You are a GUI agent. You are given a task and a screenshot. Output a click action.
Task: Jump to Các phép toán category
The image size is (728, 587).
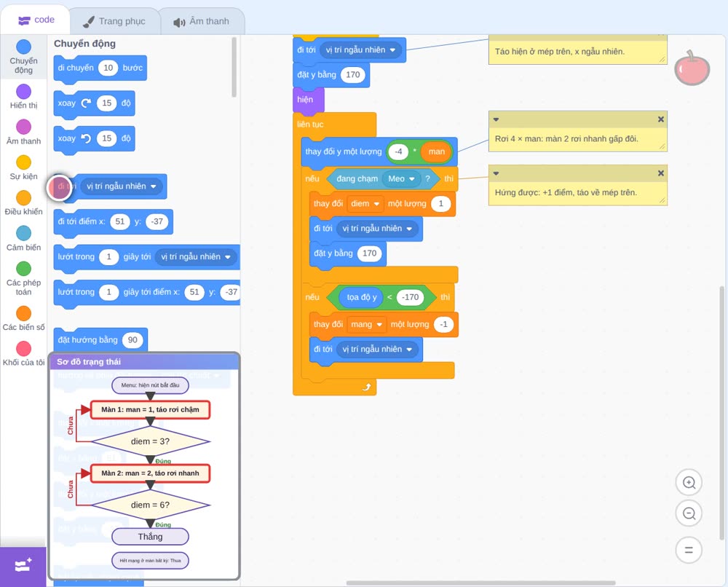pos(24,277)
